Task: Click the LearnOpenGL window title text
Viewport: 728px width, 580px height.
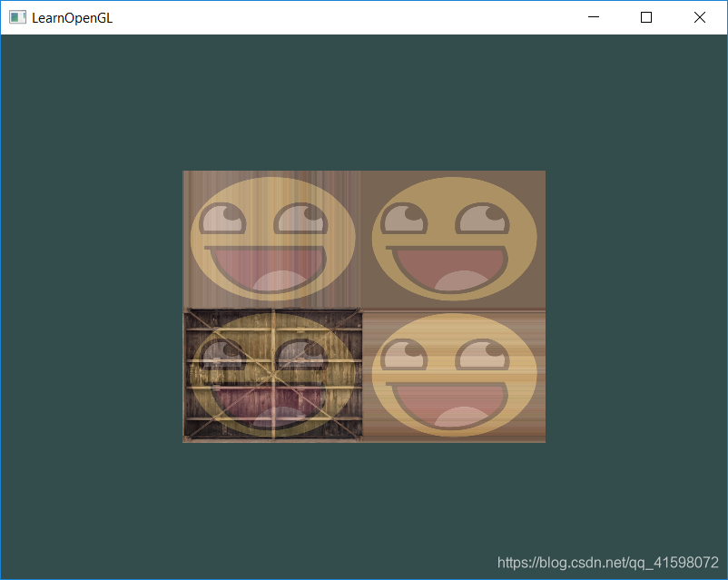Action: 72,18
